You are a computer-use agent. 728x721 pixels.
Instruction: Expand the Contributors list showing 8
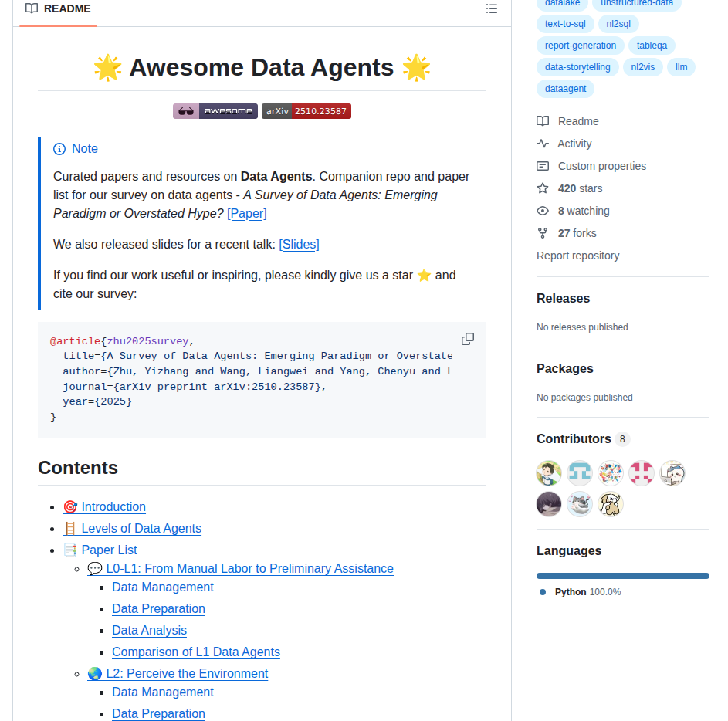click(x=623, y=439)
